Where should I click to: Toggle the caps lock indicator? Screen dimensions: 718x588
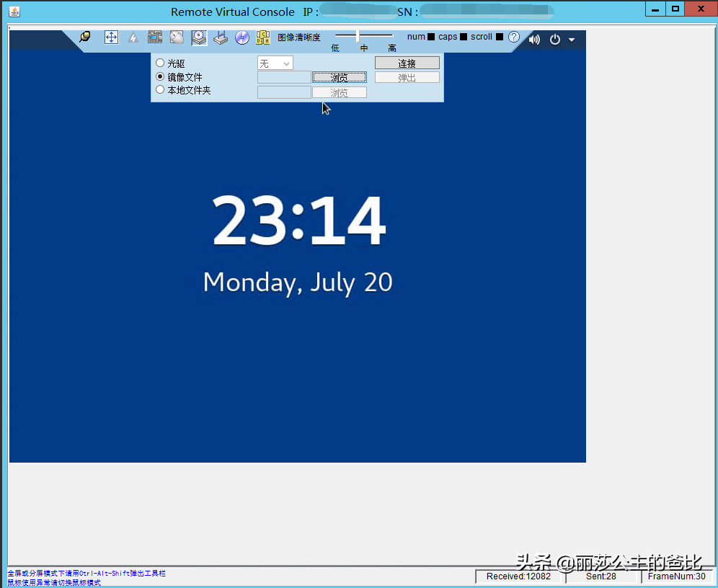464,37
